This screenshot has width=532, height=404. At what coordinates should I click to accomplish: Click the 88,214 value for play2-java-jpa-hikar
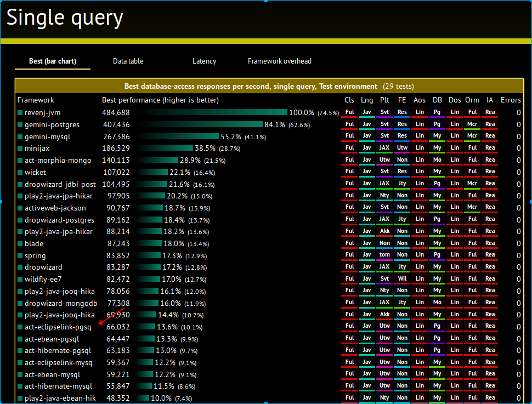point(118,232)
